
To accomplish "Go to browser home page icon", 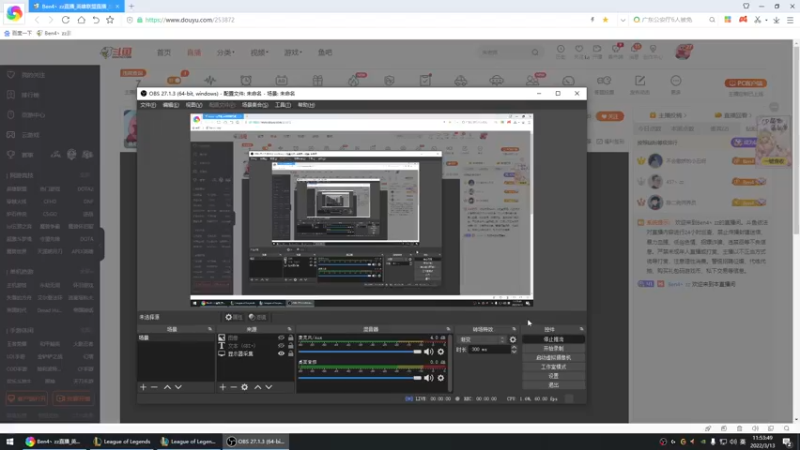I will tap(81, 20).
